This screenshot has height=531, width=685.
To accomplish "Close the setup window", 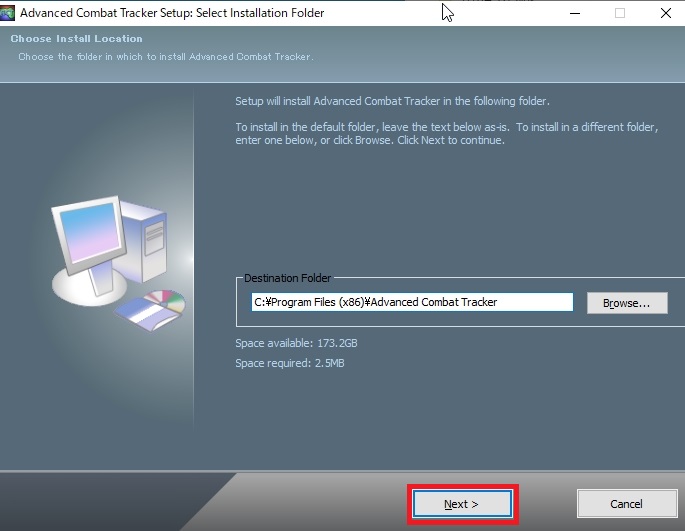I will (665, 13).
